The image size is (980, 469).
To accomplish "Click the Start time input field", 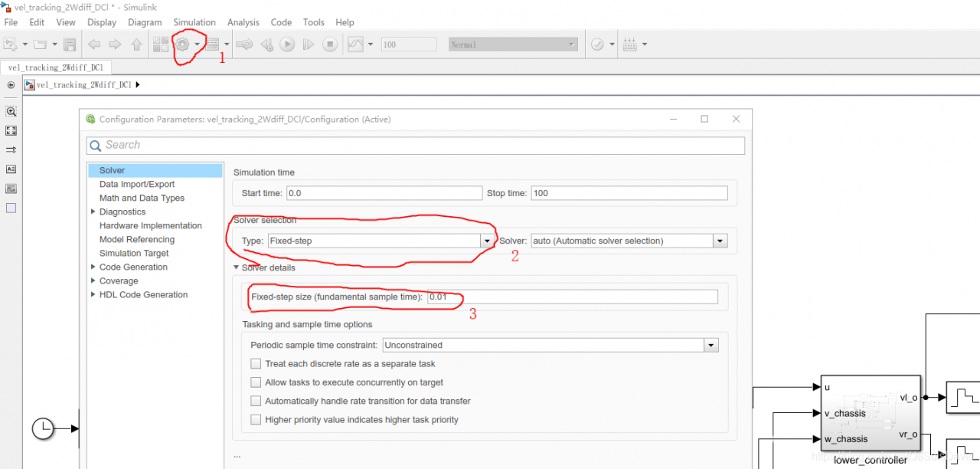I will pos(384,193).
